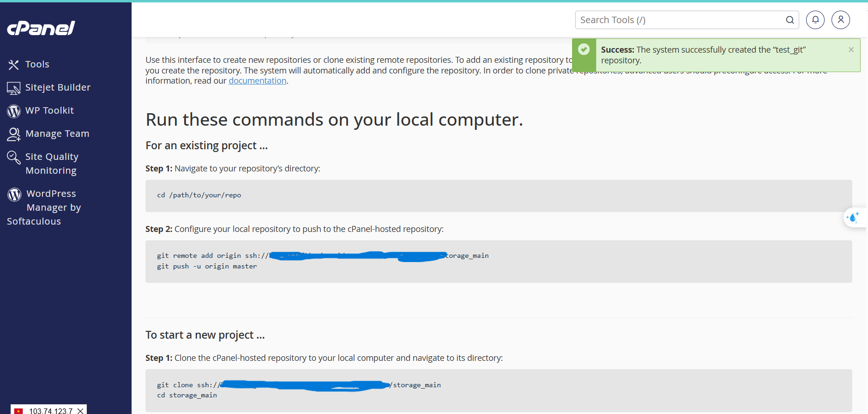Open the user account menu icon
The width and height of the screenshot is (868, 414).
coord(841,20)
